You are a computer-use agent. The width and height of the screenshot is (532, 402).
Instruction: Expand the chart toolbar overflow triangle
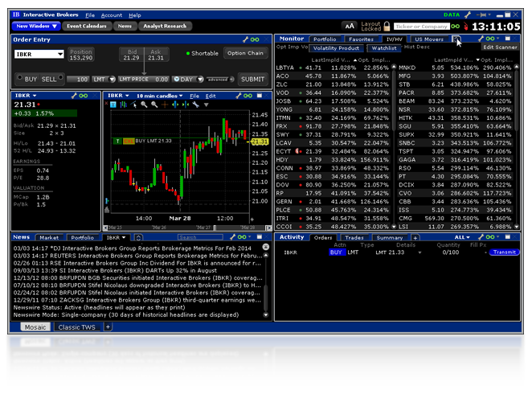(x=206, y=105)
